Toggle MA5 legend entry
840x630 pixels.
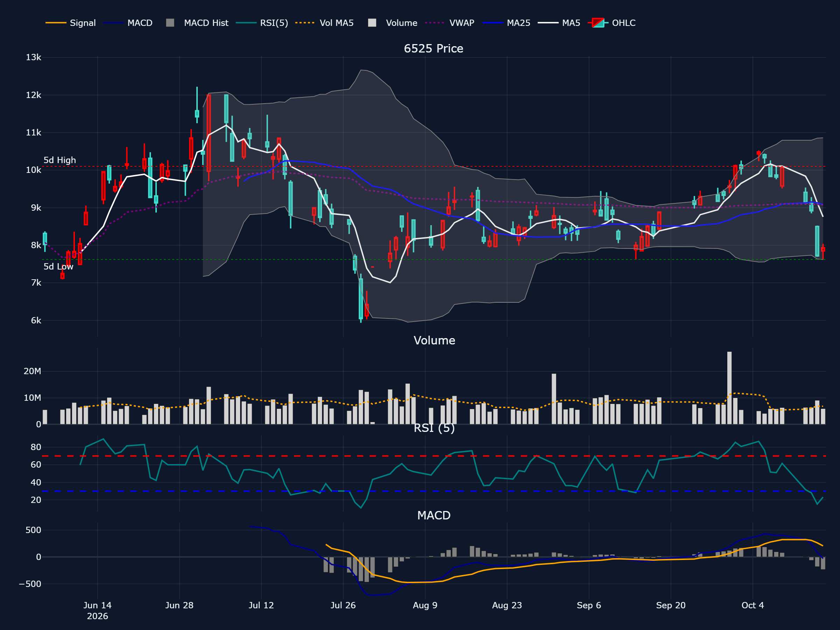(x=559, y=23)
